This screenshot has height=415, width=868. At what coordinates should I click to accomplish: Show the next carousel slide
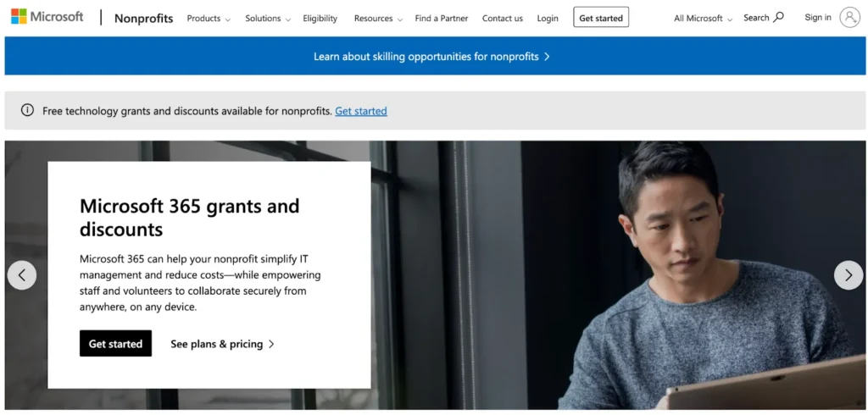tap(848, 275)
